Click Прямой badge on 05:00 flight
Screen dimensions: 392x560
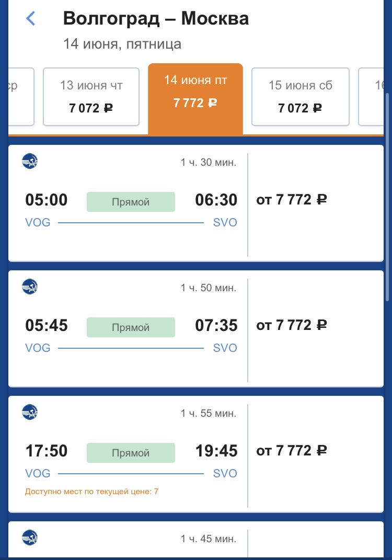tap(131, 202)
